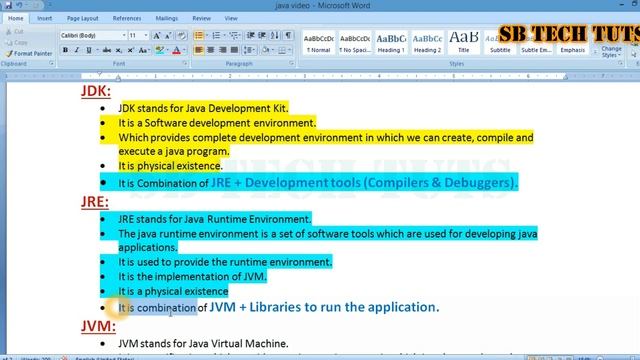Screen dimensions: 640x360
Task: Open the Underline style dropdown arrow
Action: [x=97, y=50]
